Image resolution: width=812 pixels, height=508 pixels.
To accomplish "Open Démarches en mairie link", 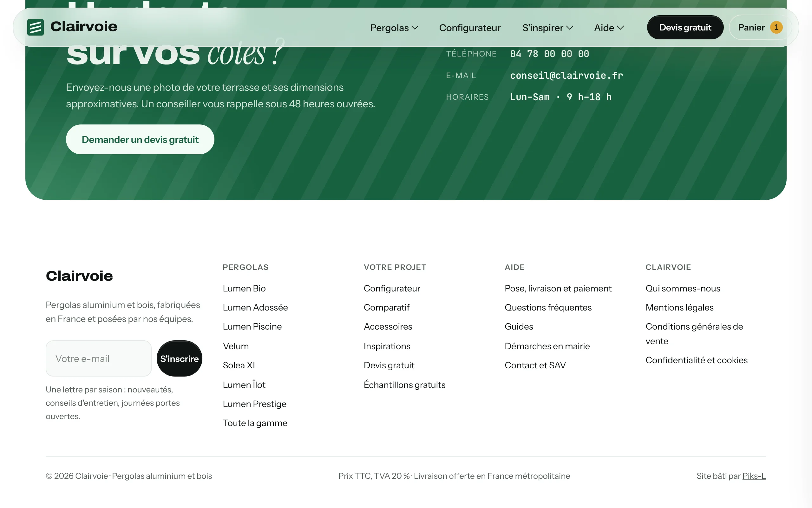I will pyautogui.click(x=547, y=346).
